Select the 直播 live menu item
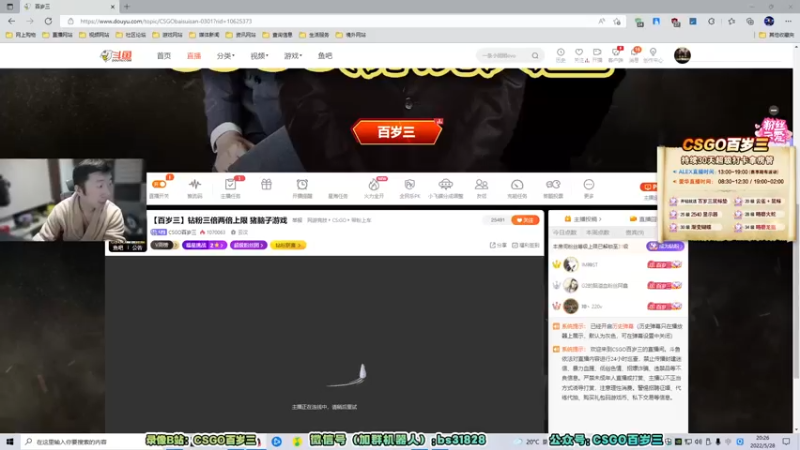The width and height of the screenshot is (800, 450). [x=194, y=56]
